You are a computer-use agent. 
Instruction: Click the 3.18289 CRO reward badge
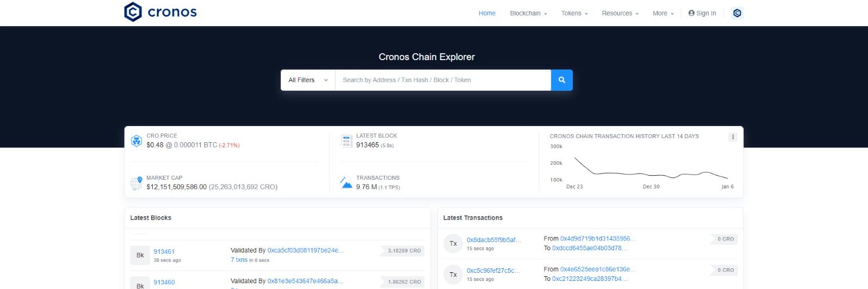402,251
